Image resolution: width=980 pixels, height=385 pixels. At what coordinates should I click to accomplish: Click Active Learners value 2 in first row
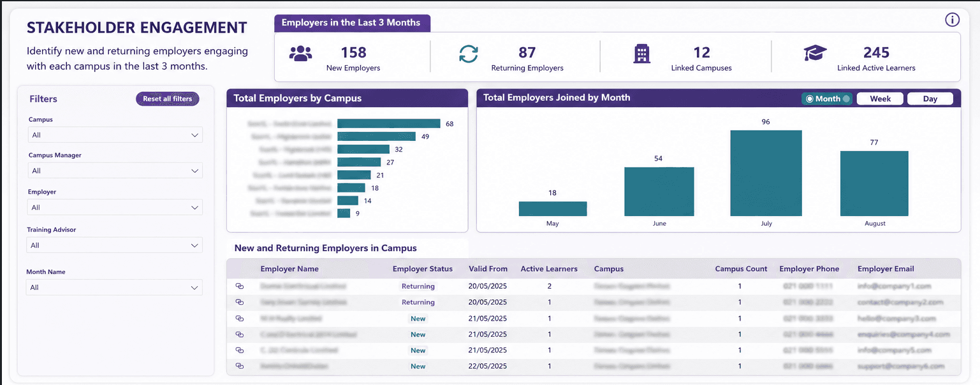(550, 286)
